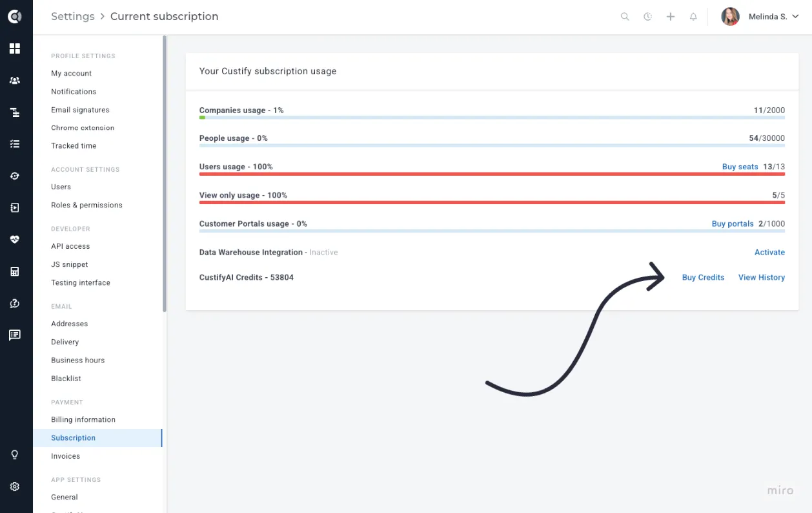
Task: Click the settings menu scrollbar
Action: pyautogui.click(x=165, y=174)
